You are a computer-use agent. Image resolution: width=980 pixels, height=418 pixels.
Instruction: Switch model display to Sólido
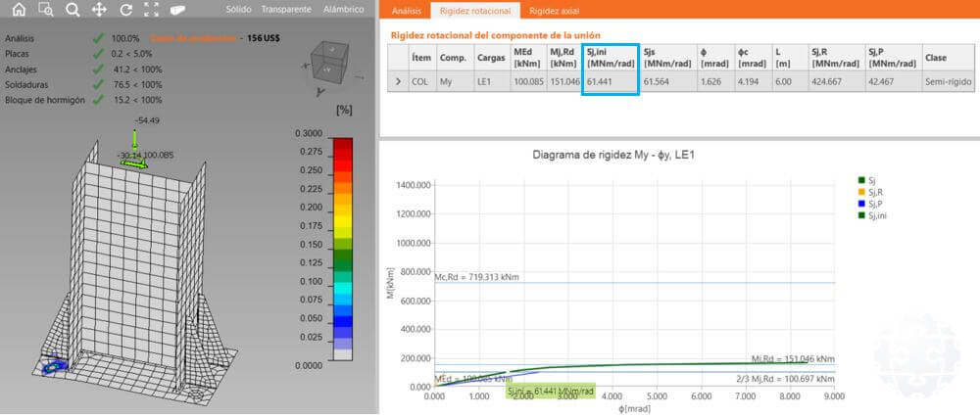point(238,9)
